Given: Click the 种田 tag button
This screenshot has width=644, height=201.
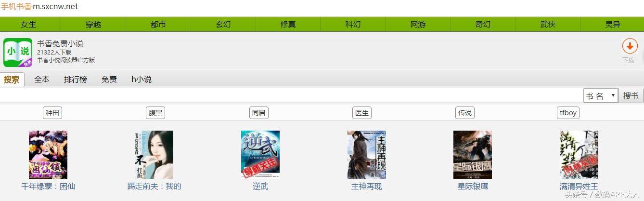Looking at the screenshot, I should tap(52, 113).
